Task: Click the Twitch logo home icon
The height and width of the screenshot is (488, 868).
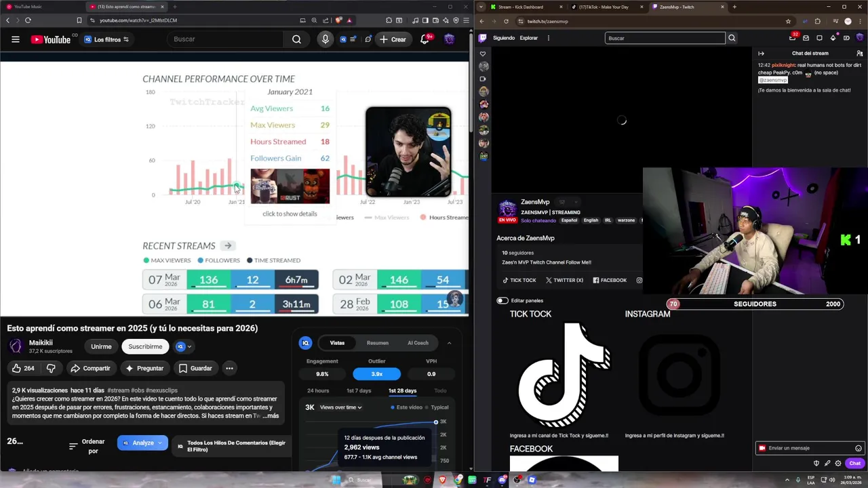Action: (x=483, y=38)
